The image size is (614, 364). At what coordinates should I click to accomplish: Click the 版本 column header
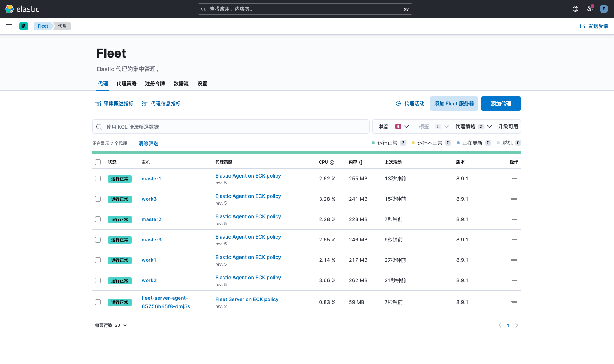(x=460, y=162)
